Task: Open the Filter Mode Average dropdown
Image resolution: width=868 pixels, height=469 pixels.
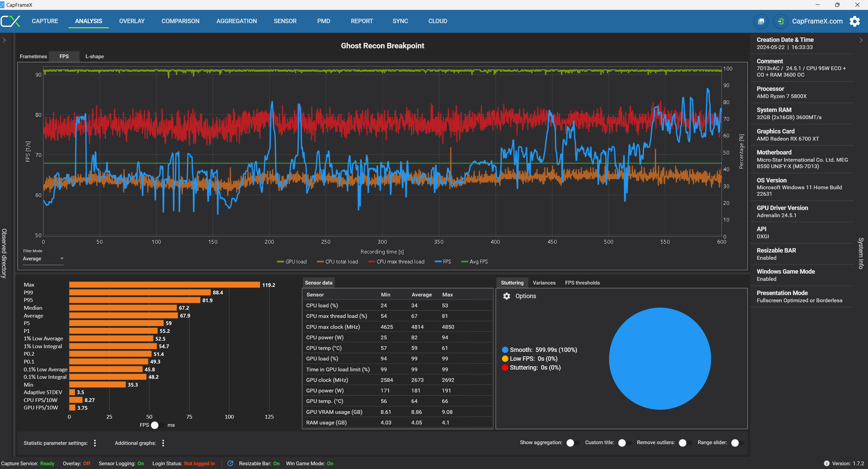Action: point(43,259)
